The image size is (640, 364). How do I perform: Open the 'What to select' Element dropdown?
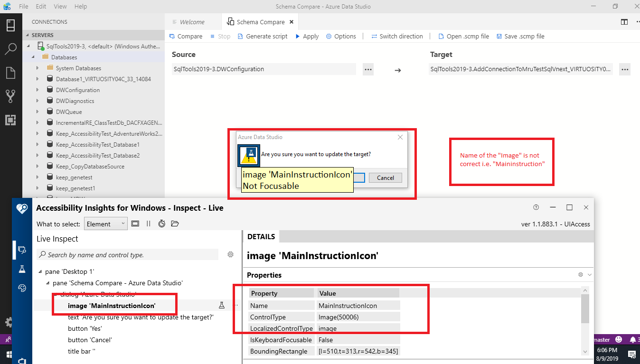[105, 224]
